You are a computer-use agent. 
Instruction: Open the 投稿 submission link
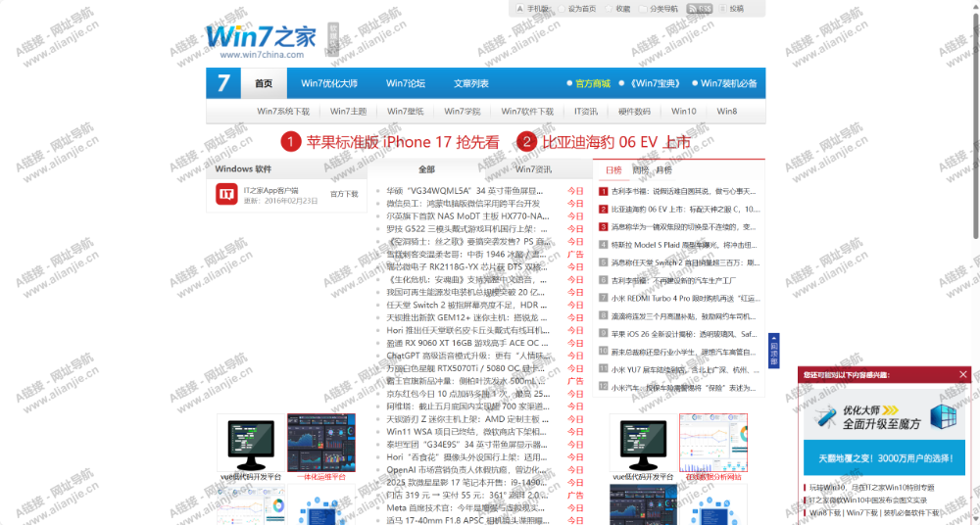[x=731, y=9]
